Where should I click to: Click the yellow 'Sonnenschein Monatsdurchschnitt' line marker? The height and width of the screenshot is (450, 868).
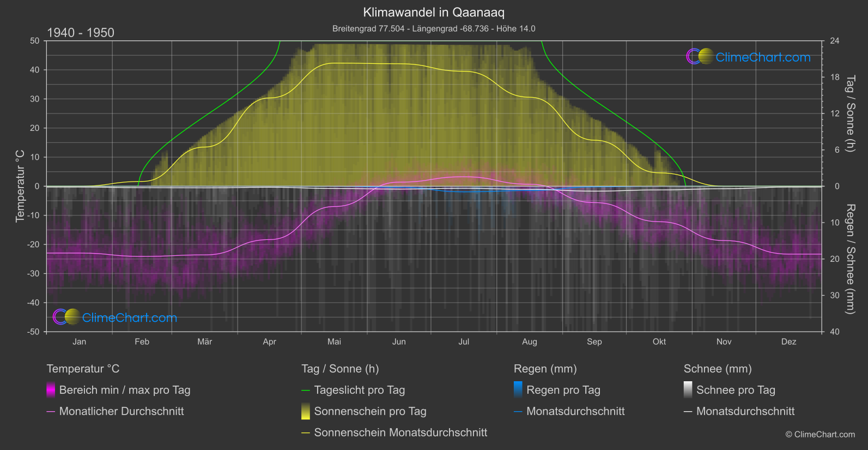click(306, 433)
